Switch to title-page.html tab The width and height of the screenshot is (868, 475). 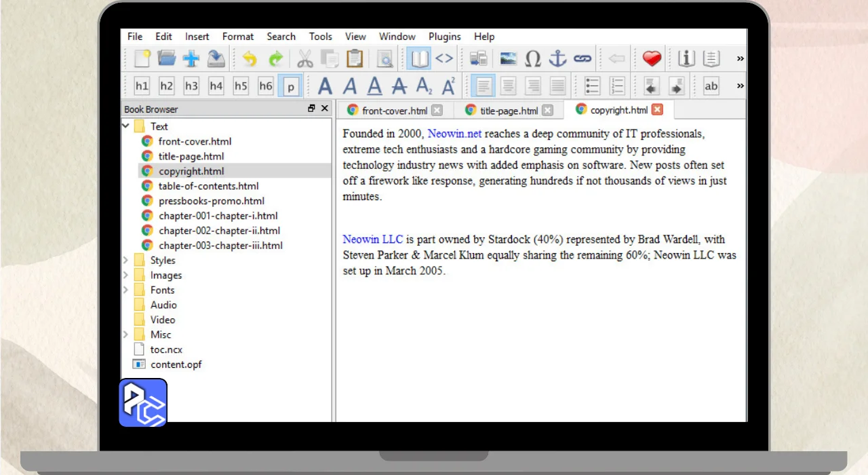pos(509,111)
